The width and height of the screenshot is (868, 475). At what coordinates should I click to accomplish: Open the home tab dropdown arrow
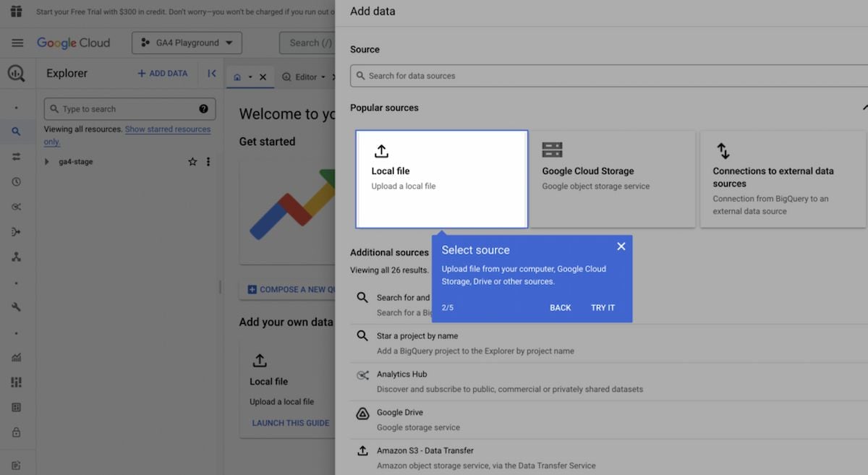pos(250,77)
